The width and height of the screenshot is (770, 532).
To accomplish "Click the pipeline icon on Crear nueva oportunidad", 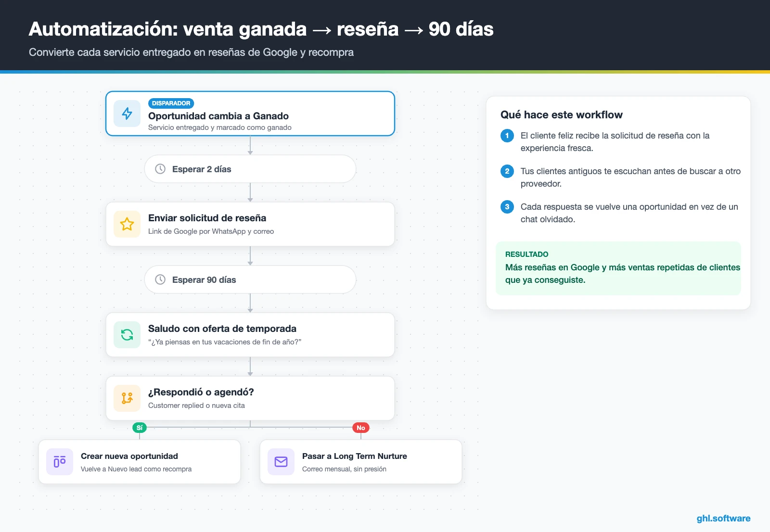I will pyautogui.click(x=60, y=462).
